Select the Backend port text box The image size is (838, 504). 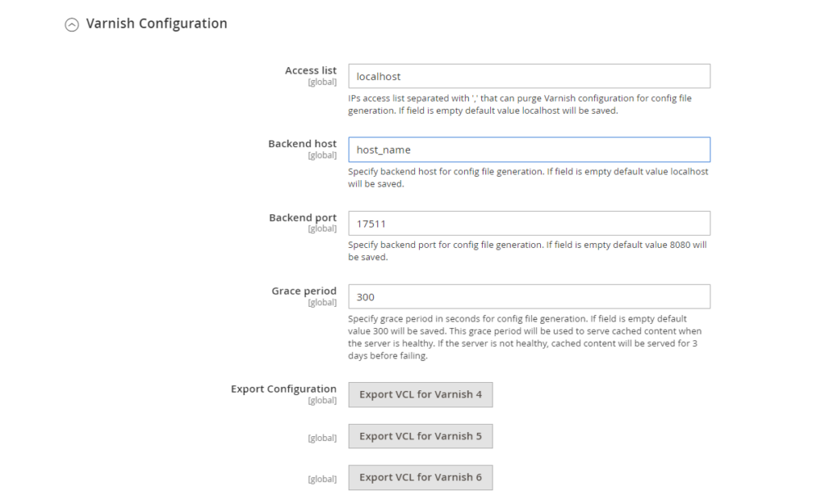(x=529, y=223)
